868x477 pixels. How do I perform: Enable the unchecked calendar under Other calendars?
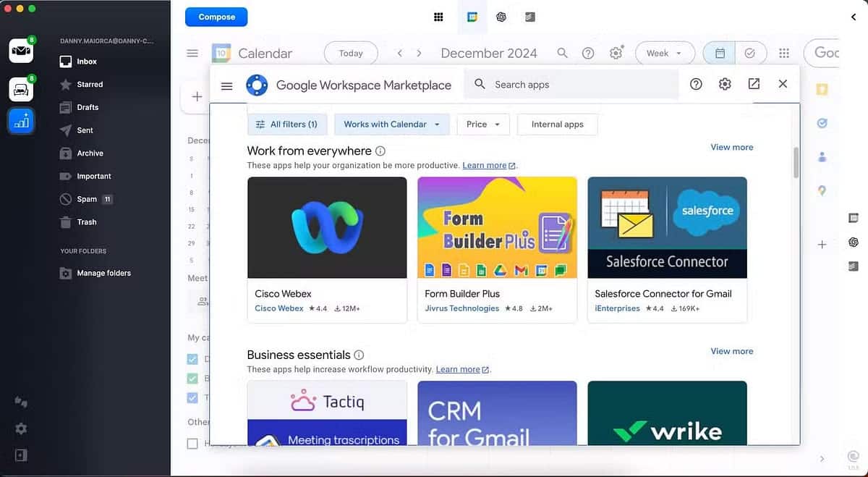pyautogui.click(x=192, y=443)
